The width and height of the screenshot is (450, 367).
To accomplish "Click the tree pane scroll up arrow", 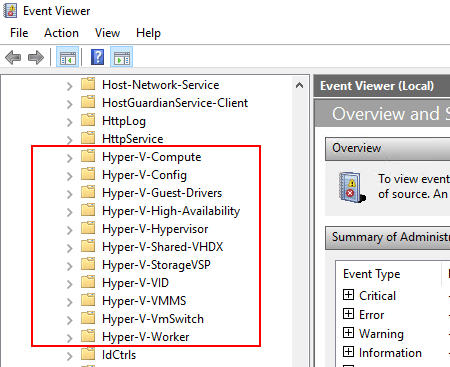I will pos(299,85).
